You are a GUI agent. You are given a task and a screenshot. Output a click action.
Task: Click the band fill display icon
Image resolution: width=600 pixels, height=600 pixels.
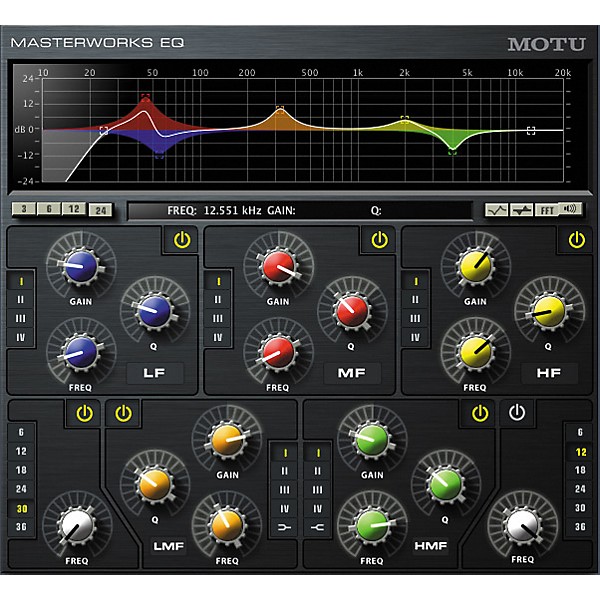(521, 210)
